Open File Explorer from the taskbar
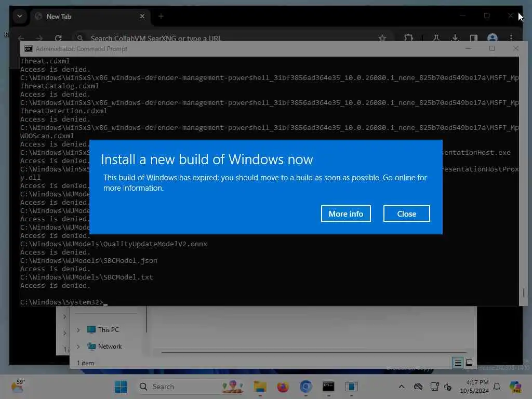The height and width of the screenshot is (399, 532). [x=260, y=387]
